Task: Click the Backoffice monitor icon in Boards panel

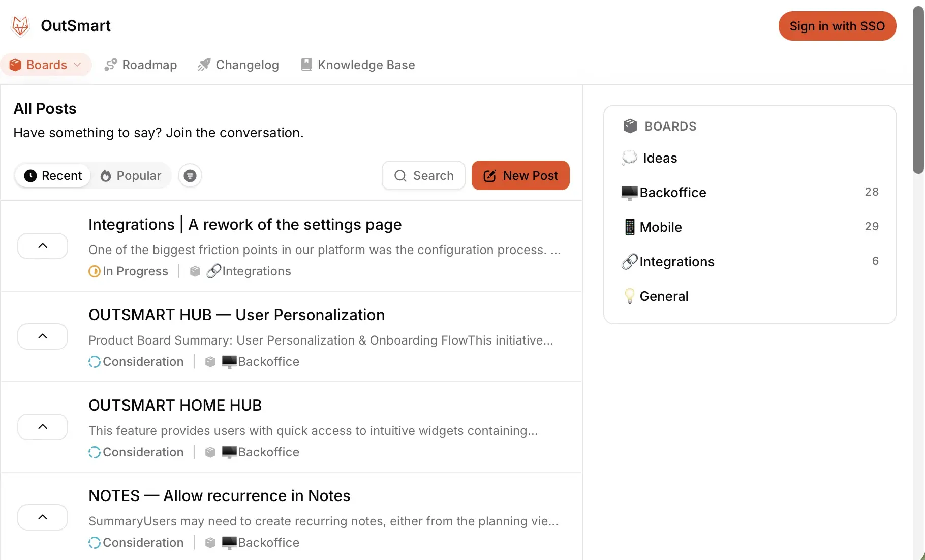Action: tap(629, 193)
